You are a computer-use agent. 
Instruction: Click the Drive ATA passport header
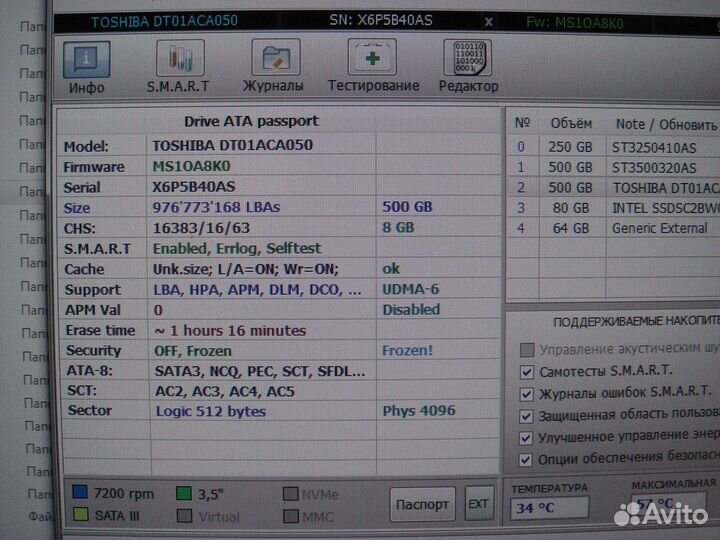point(251,121)
